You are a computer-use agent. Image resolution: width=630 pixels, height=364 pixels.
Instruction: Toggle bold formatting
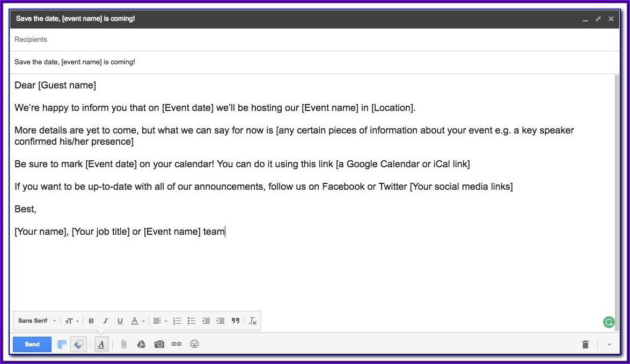pyautogui.click(x=91, y=321)
